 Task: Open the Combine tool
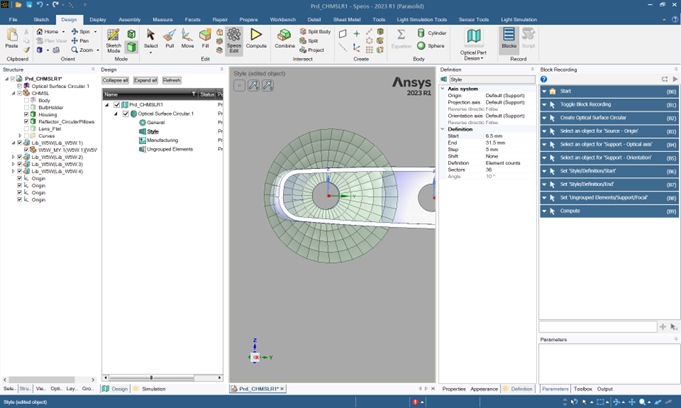tap(284, 38)
